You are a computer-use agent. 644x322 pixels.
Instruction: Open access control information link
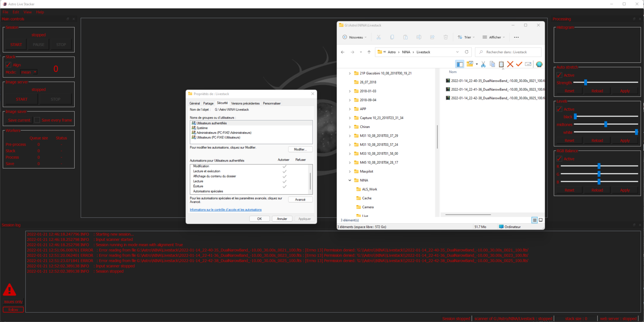click(x=226, y=210)
